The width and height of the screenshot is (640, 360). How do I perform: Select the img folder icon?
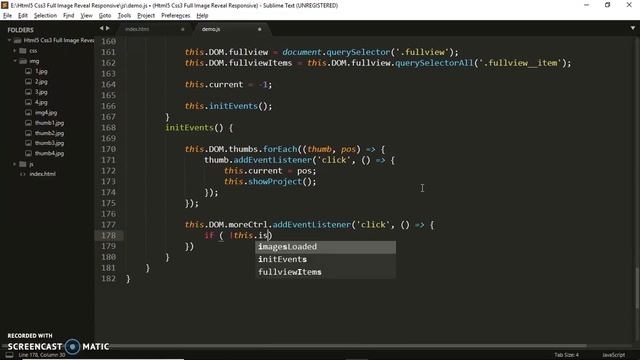pyautogui.click(x=23, y=61)
